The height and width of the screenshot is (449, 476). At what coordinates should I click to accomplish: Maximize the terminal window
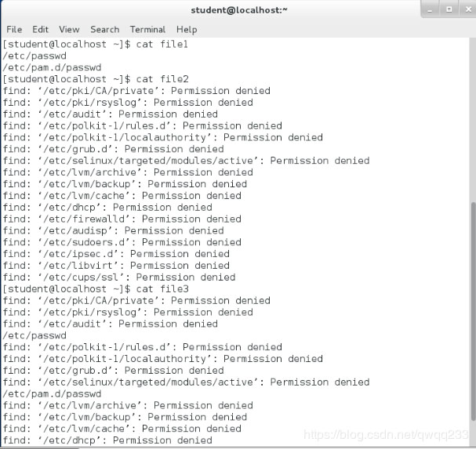point(449,9)
